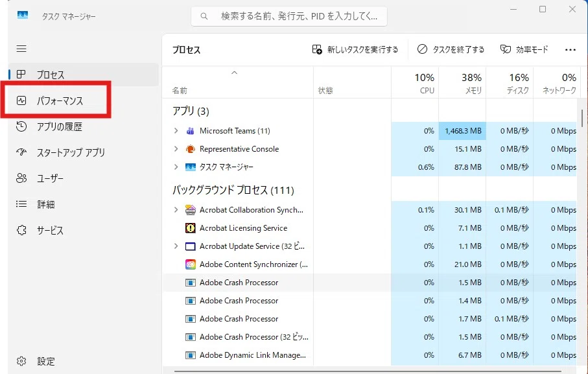Image resolution: width=588 pixels, height=374 pixels.
Task: Switch to the ユーザー tab
Action: coord(83,178)
